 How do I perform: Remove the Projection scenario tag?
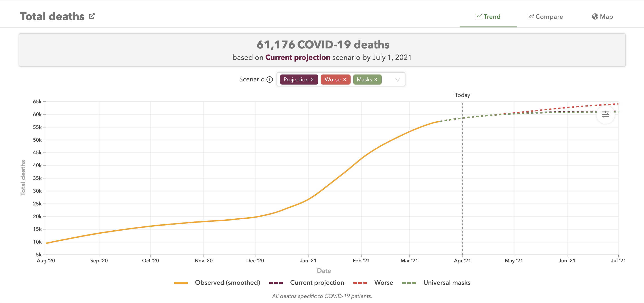pos(312,80)
